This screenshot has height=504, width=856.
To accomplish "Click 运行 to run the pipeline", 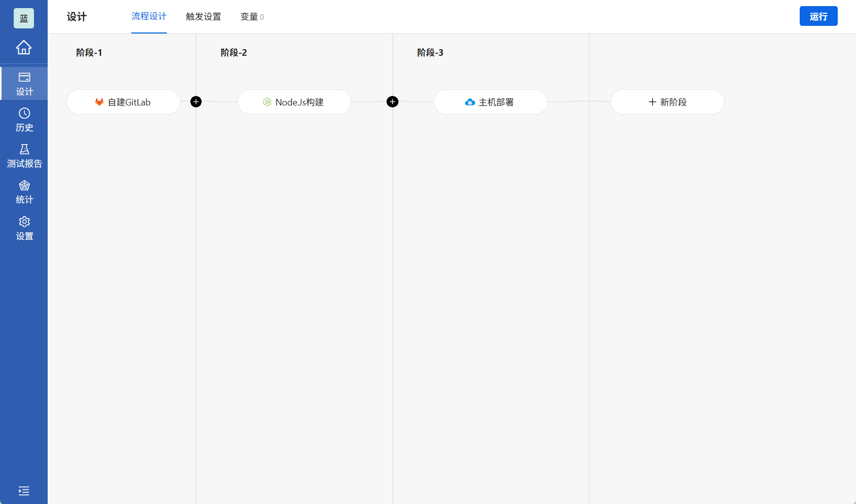I will pos(818,16).
